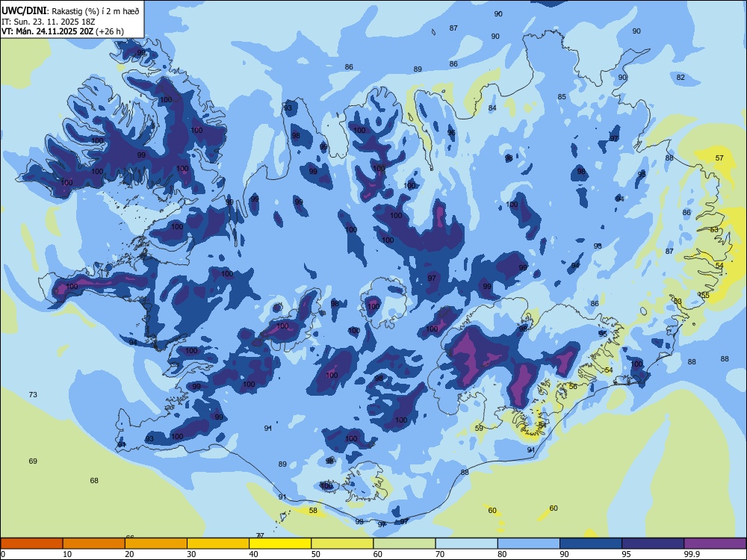747x560 pixels.
Task: Select the yellow-green 50–60 legend swatch
Action: point(342,544)
